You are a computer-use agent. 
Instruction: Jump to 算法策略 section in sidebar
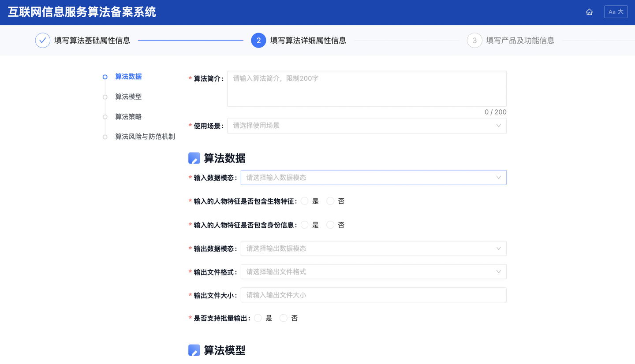pyautogui.click(x=128, y=117)
